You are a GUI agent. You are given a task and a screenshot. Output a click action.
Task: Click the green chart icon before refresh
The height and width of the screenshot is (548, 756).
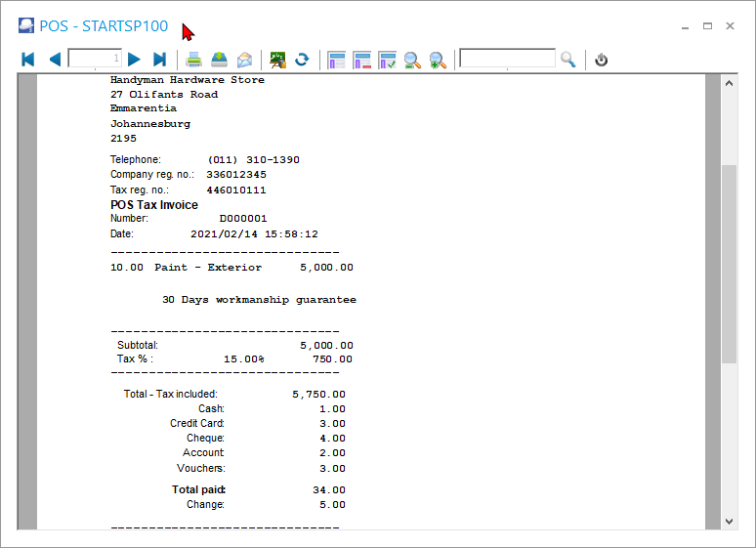[278, 60]
